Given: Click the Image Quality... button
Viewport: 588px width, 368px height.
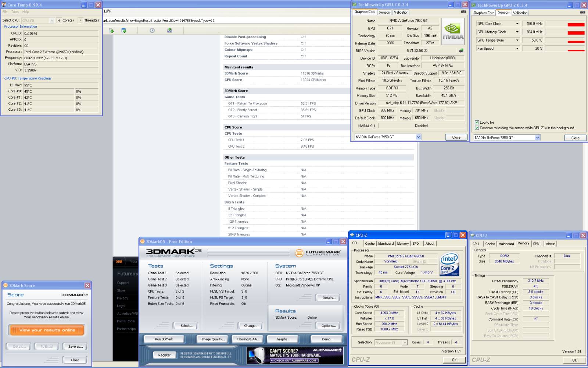Looking at the screenshot, I should (212, 339).
